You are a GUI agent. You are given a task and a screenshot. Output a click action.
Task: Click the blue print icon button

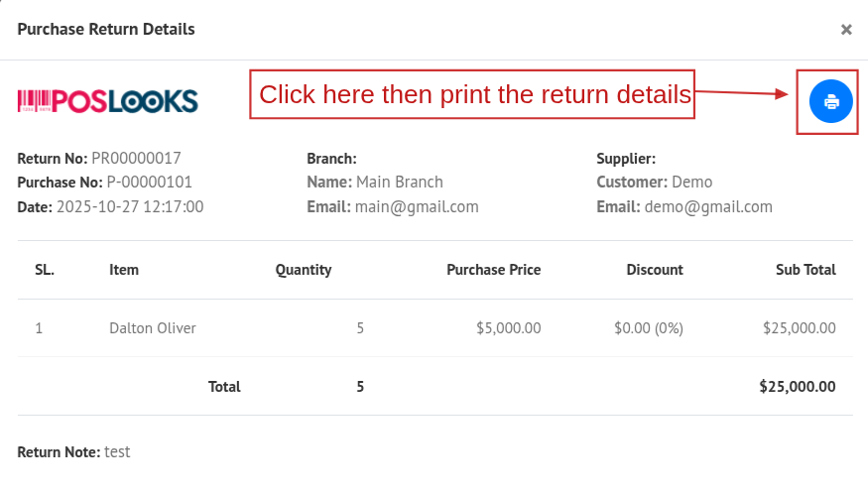830,101
